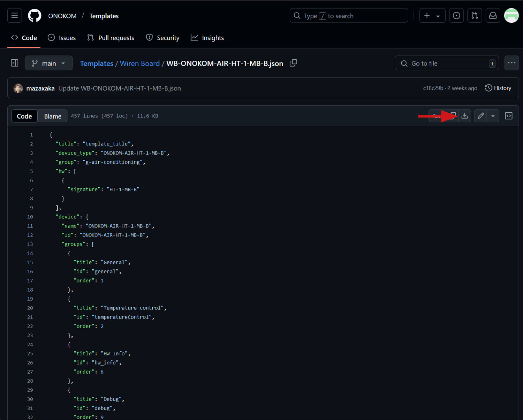Switch to the Issues tab
The width and height of the screenshot is (523, 420).
pyautogui.click(x=62, y=38)
